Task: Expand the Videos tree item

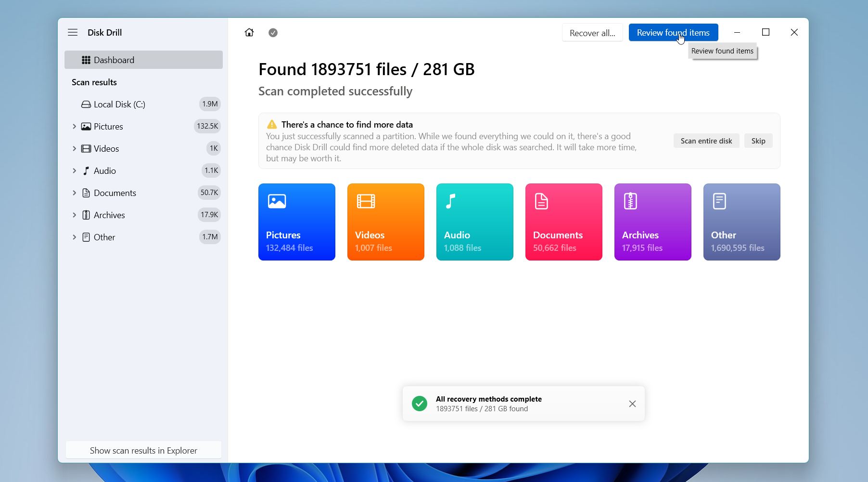Action: point(74,149)
